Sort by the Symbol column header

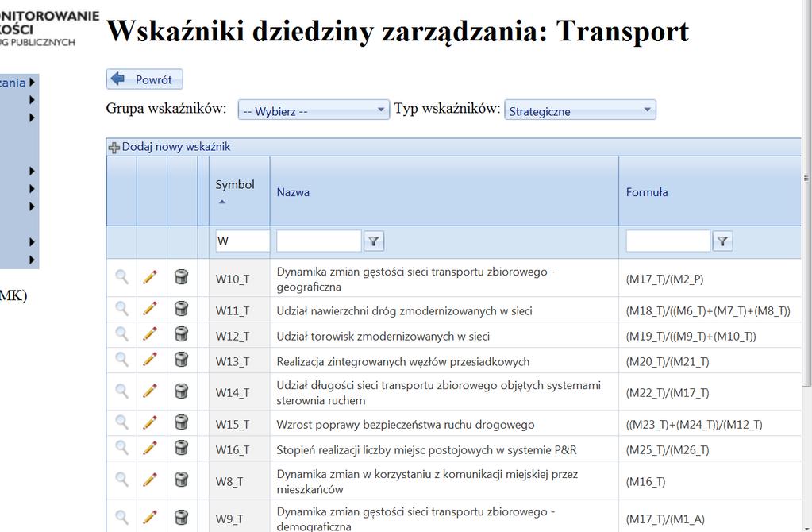[235, 184]
